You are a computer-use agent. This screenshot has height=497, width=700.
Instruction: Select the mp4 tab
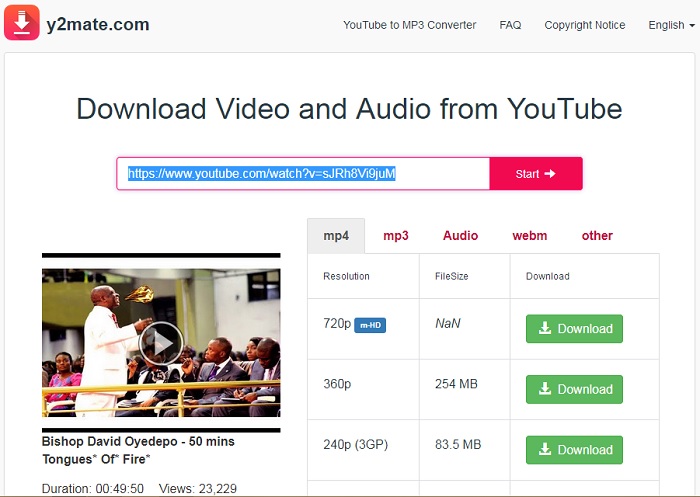[x=336, y=236]
